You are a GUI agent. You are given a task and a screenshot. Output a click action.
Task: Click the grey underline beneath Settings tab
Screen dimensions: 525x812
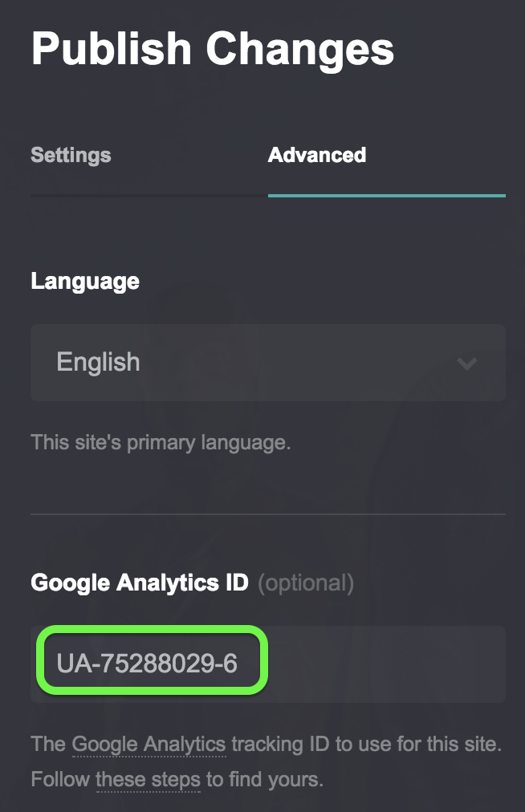(149, 195)
